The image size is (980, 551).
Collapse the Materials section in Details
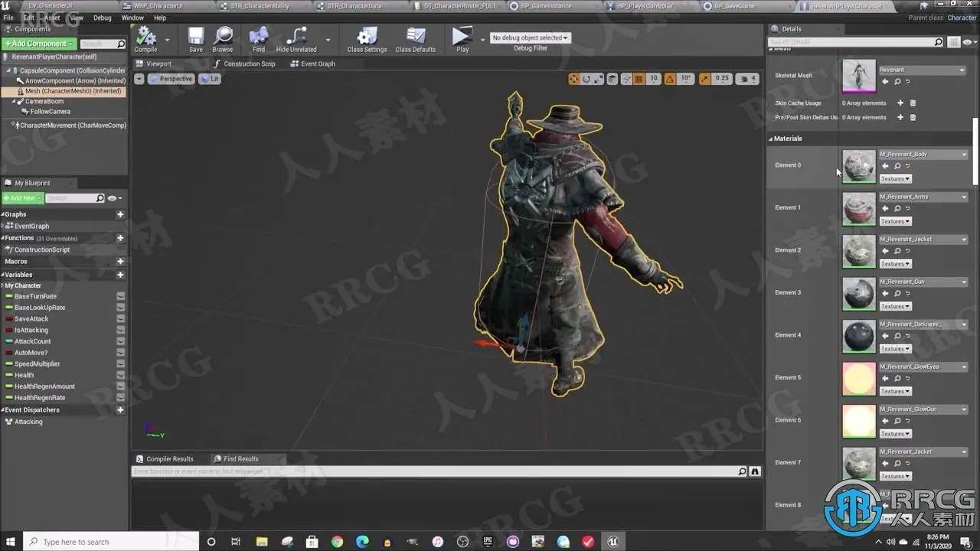[772, 139]
